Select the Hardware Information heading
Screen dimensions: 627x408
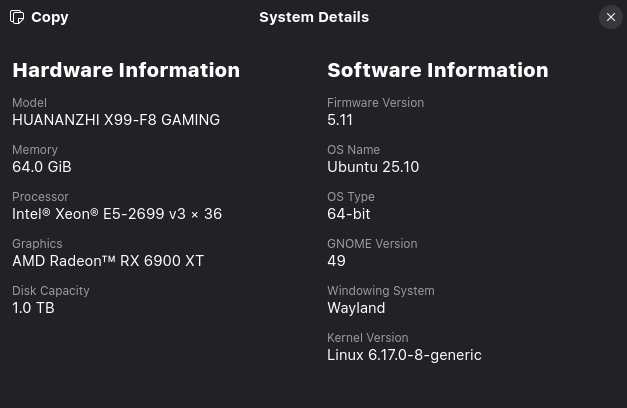(x=126, y=70)
